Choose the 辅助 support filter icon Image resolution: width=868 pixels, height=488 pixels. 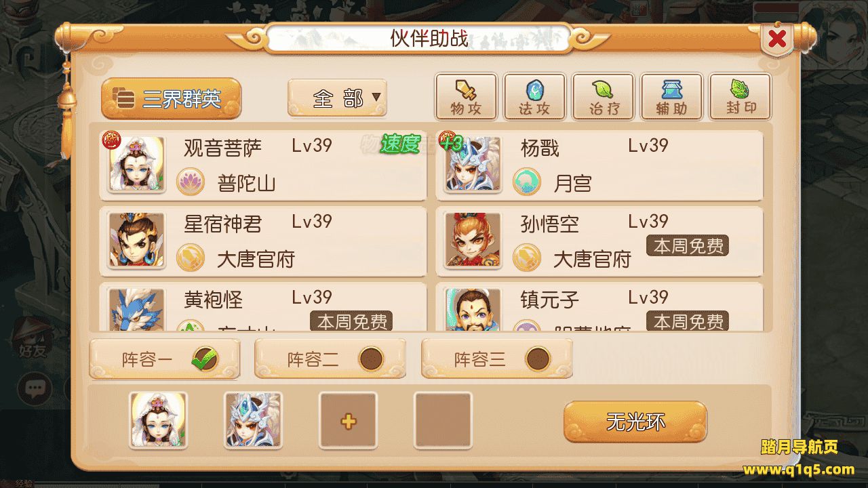[x=671, y=97]
